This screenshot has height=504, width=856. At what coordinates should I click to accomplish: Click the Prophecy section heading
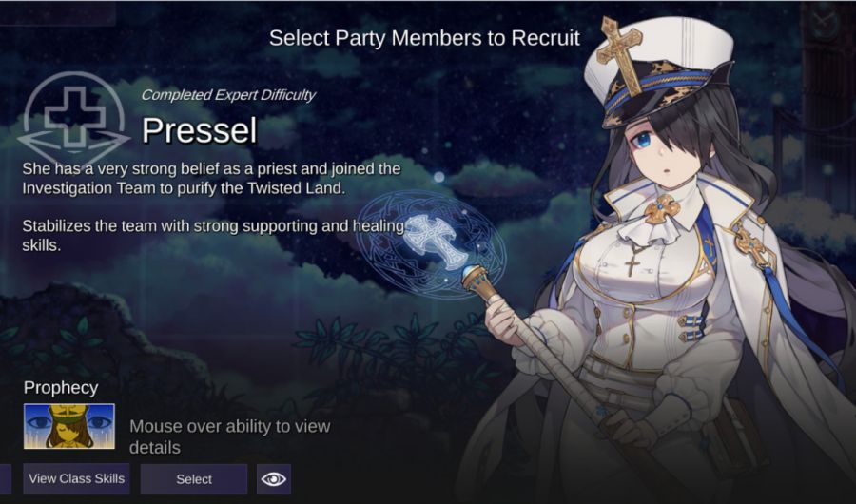[61, 387]
